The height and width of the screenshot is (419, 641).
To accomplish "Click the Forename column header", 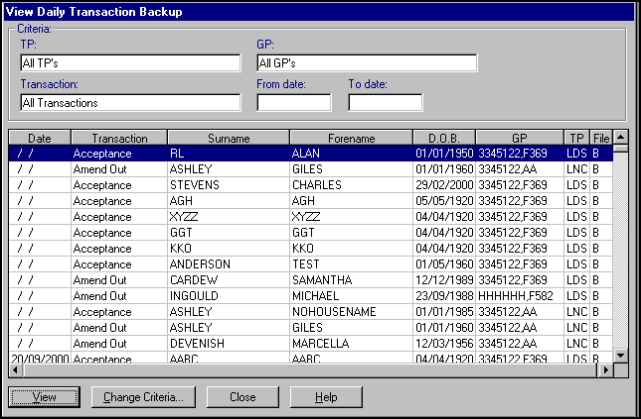I will 350,138.
